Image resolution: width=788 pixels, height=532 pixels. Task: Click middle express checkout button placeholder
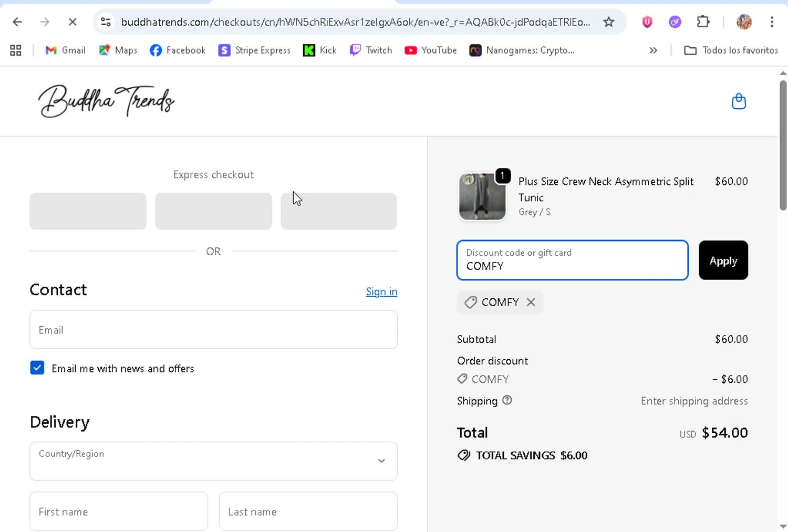[x=213, y=211]
